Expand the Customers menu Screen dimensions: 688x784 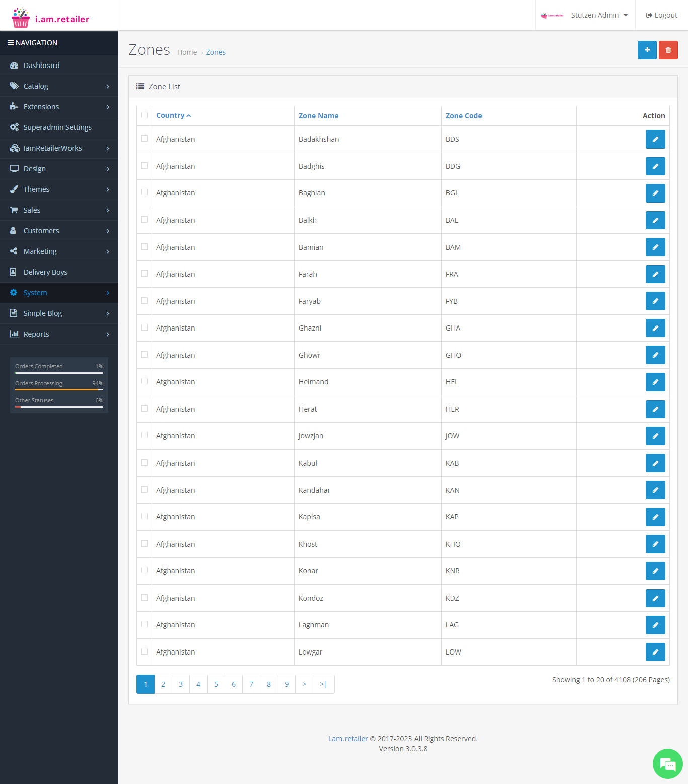59,231
